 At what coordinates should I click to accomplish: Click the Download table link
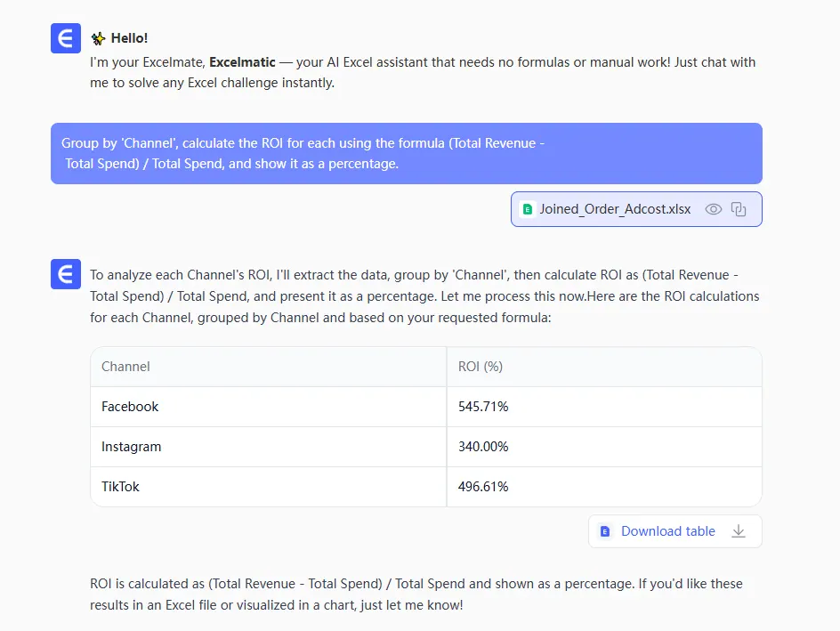pos(667,531)
